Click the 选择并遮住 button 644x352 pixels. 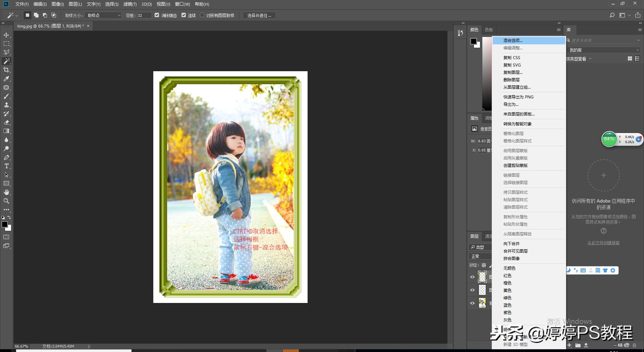pyautogui.click(x=259, y=15)
